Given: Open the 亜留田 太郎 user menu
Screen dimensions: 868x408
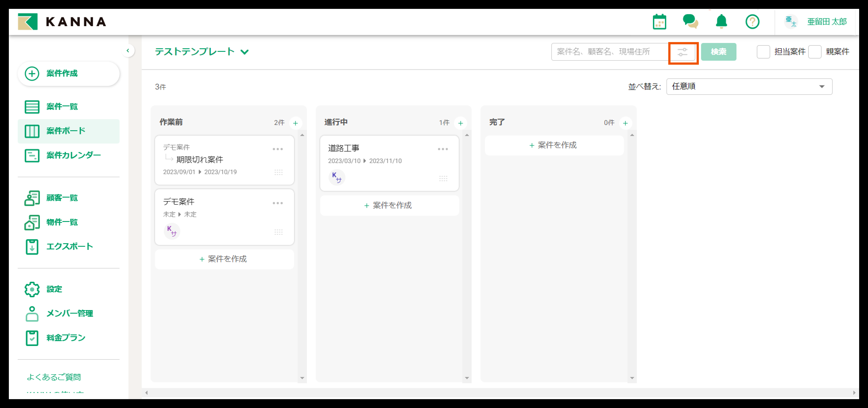Looking at the screenshot, I should coord(826,22).
